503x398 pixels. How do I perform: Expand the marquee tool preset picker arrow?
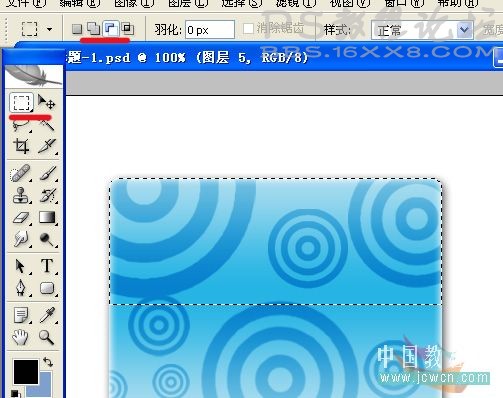coord(49,29)
